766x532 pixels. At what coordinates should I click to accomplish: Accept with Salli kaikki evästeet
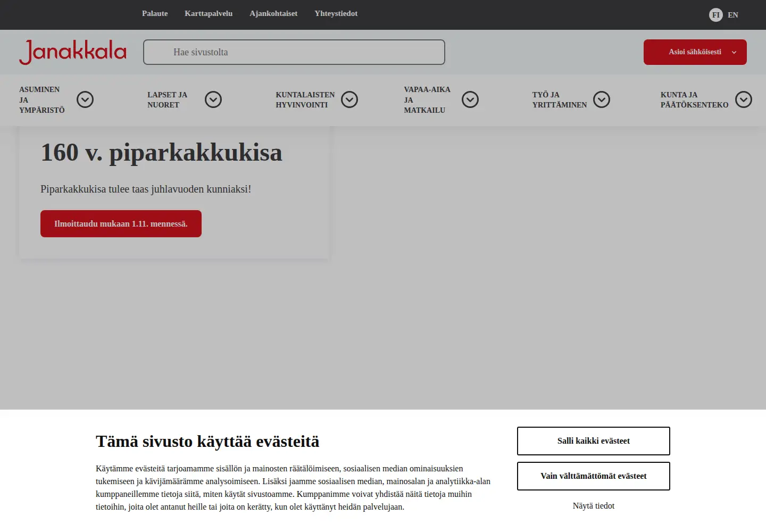click(x=594, y=441)
